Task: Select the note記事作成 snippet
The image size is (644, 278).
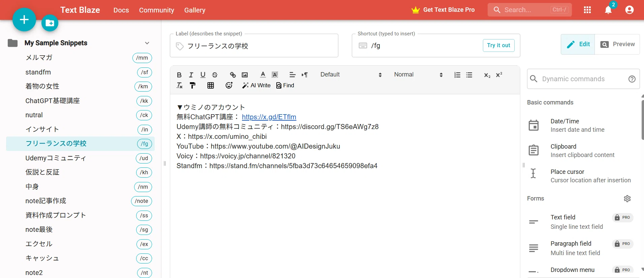Action: point(80,201)
